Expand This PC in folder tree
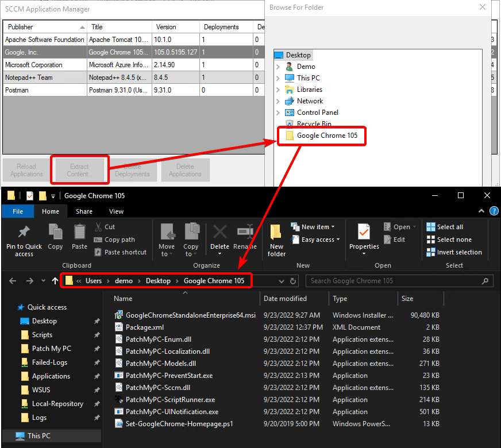Viewport: 501px width, 448px height. coord(278,78)
